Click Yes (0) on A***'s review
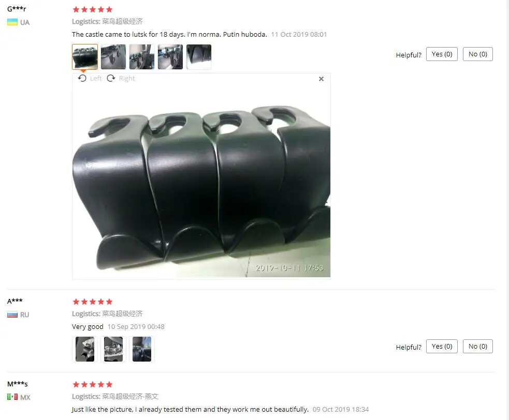The image size is (509, 420). pos(442,347)
